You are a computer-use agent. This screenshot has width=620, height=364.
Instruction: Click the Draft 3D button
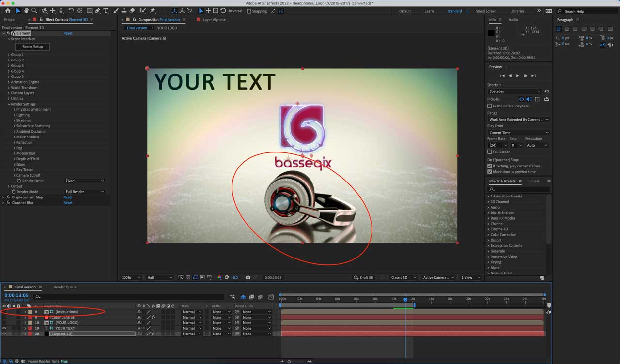click(363, 278)
